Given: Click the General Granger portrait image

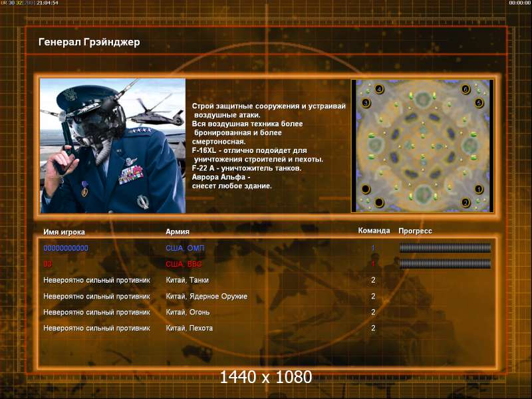Looking at the screenshot, I should 112,146.
